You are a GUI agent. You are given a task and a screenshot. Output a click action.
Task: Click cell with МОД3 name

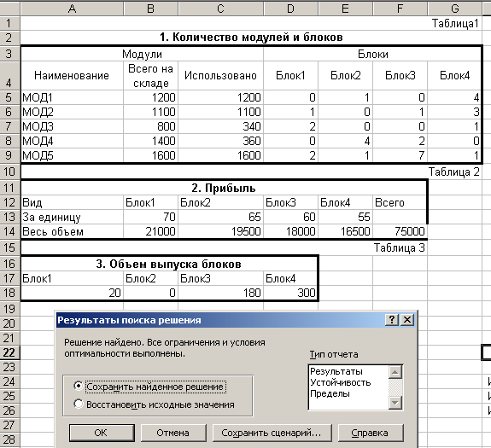(72, 126)
